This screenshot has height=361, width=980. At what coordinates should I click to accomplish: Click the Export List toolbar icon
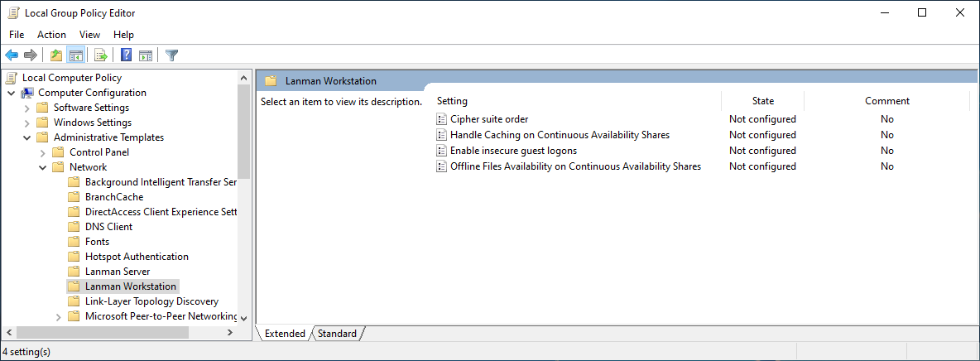[x=101, y=55]
